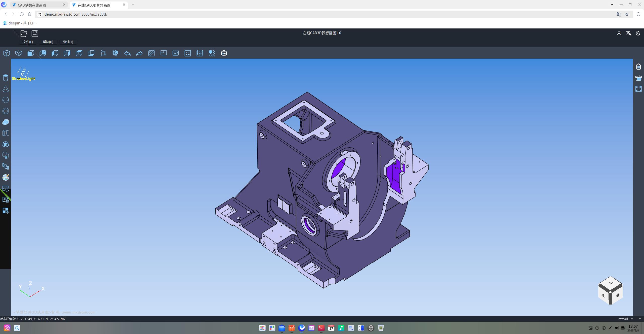
Task: Redo the action with the forward arrow
Action: [x=139, y=53]
